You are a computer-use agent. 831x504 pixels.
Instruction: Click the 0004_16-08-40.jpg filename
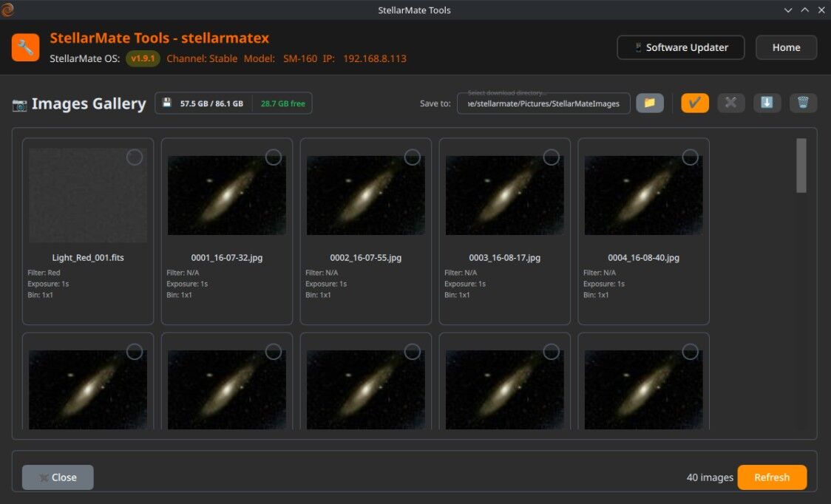(x=643, y=258)
